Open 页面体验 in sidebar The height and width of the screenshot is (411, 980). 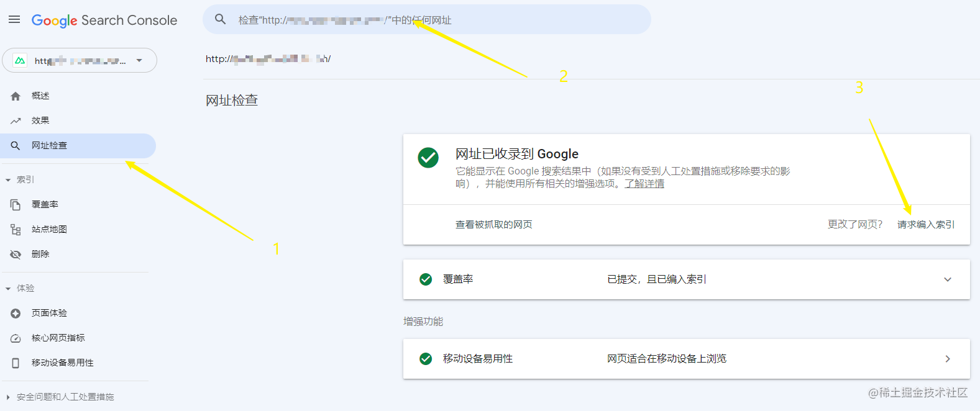pyautogui.click(x=78, y=314)
